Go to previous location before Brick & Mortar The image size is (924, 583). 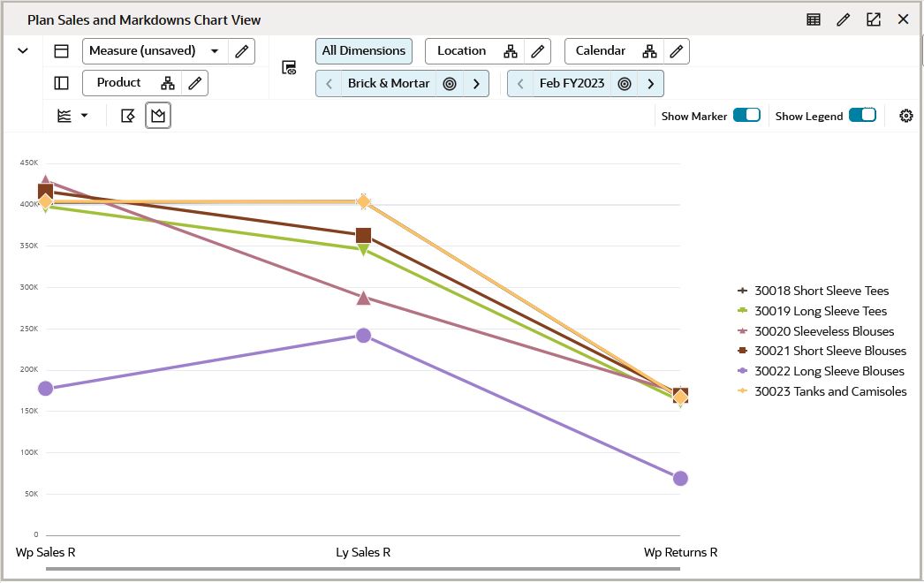click(329, 84)
